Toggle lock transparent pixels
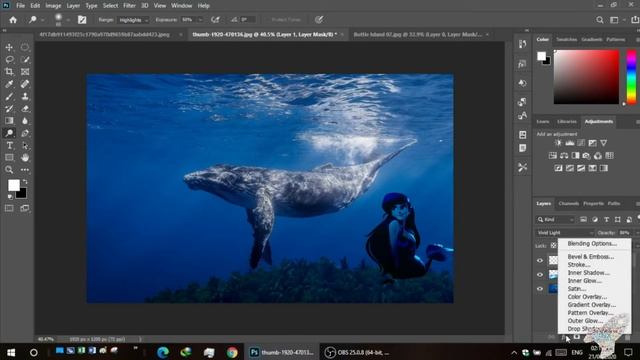 pos(553,246)
